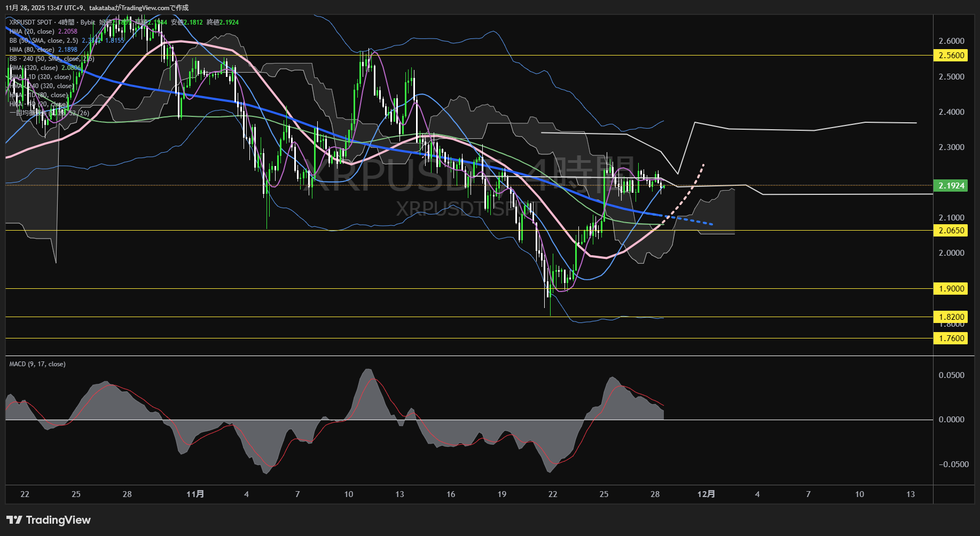Click the 0.0000 level on MACD scale

click(x=951, y=420)
